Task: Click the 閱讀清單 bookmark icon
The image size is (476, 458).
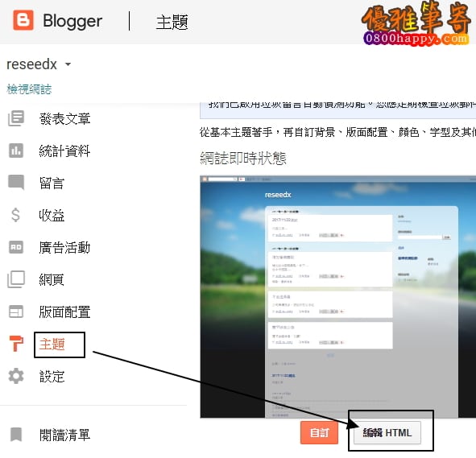Action: point(16,435)
